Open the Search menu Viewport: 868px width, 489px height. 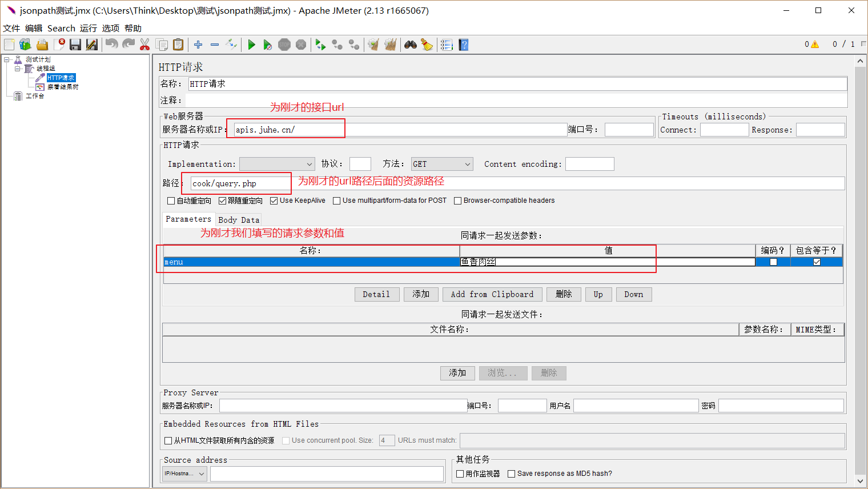(x=61, y=28)
